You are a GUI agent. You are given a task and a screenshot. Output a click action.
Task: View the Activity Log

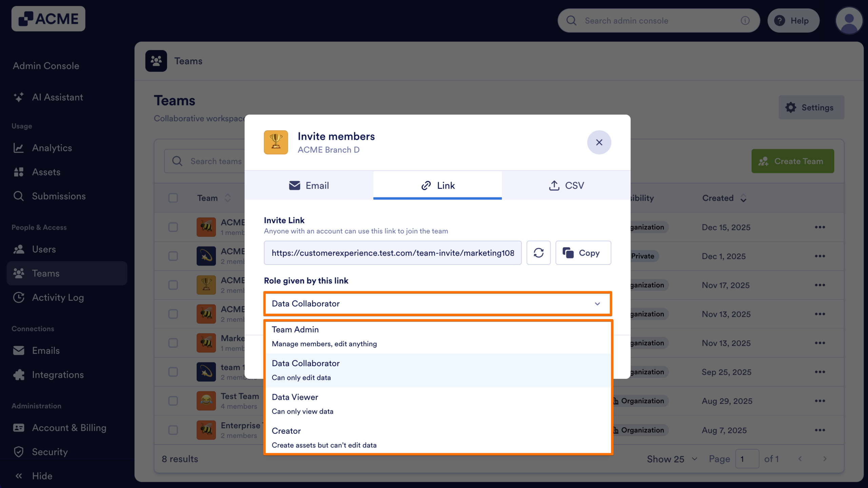pos(58,297)
